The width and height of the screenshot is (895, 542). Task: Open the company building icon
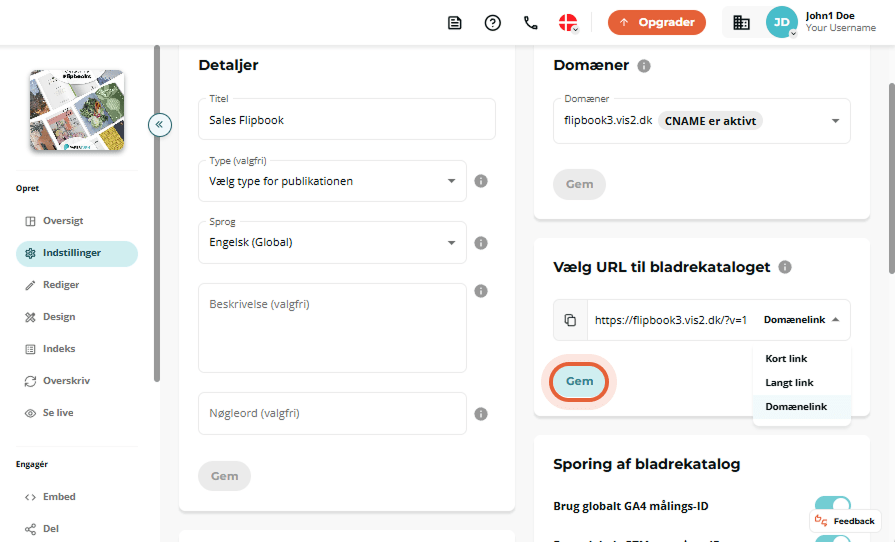[741, 23]
